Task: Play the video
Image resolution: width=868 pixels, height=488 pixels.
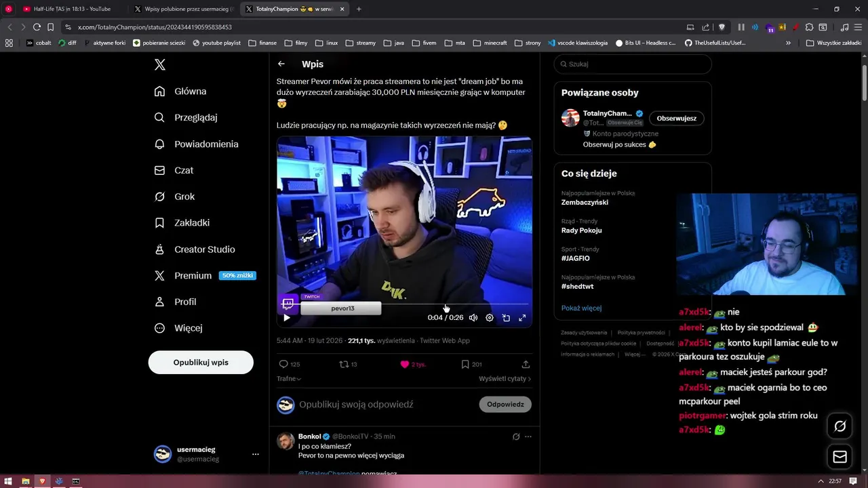Action: tap(287, 317)
